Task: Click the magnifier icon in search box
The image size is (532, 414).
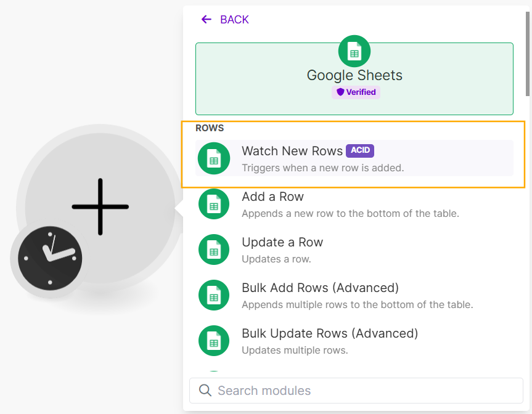Action: [x=205, y=391]
